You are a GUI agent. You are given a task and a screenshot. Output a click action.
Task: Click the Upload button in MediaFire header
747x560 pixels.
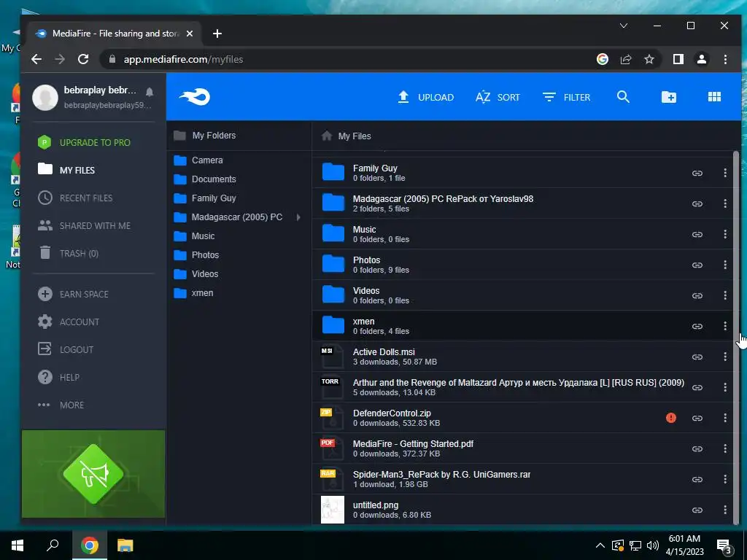click(x=425, y=97)
